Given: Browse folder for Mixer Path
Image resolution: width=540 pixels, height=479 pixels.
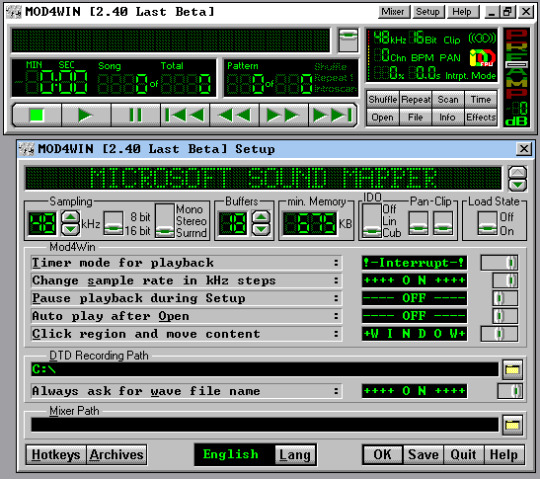Looking at the screenshot, I should coord(512,425).
